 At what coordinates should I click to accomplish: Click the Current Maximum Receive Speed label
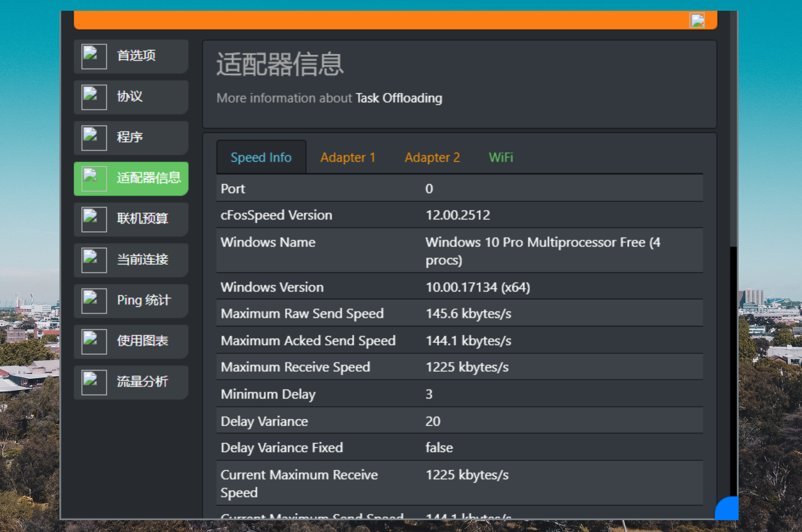299,484
